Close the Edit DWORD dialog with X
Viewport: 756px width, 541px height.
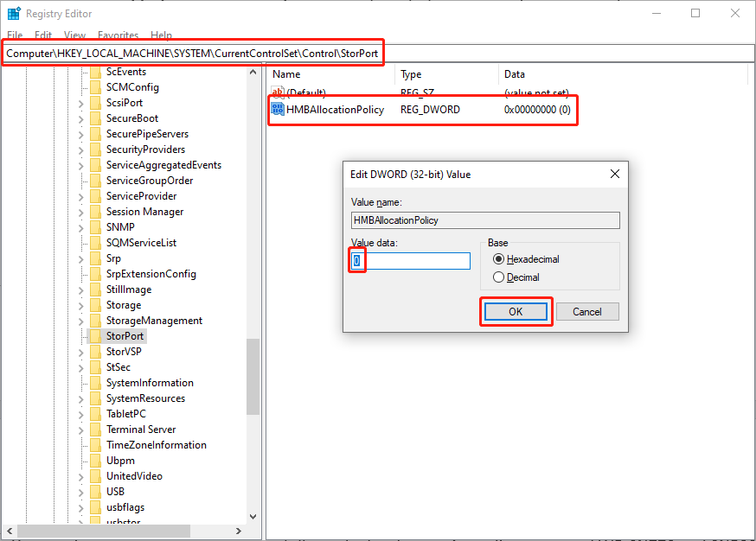coord(615,174)
